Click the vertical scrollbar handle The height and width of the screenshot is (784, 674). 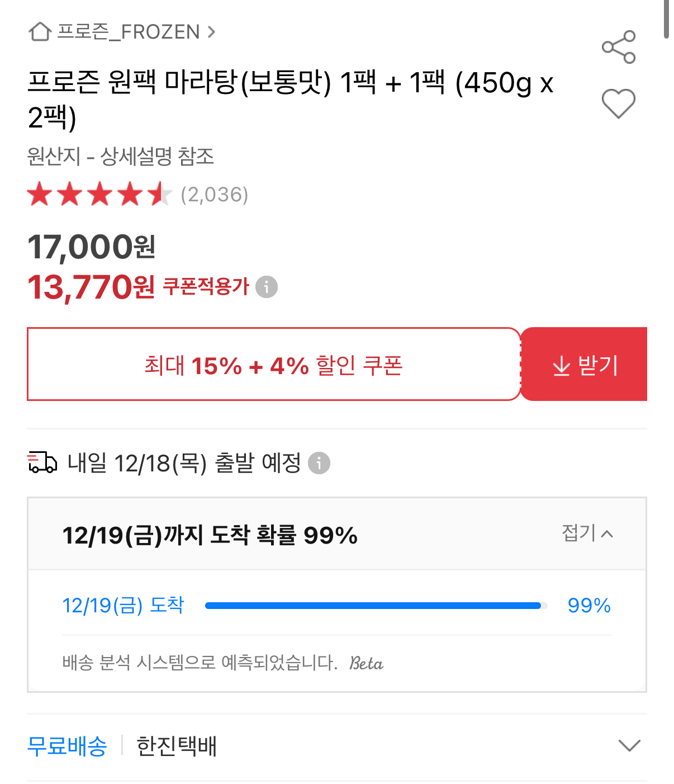[666, 18]
